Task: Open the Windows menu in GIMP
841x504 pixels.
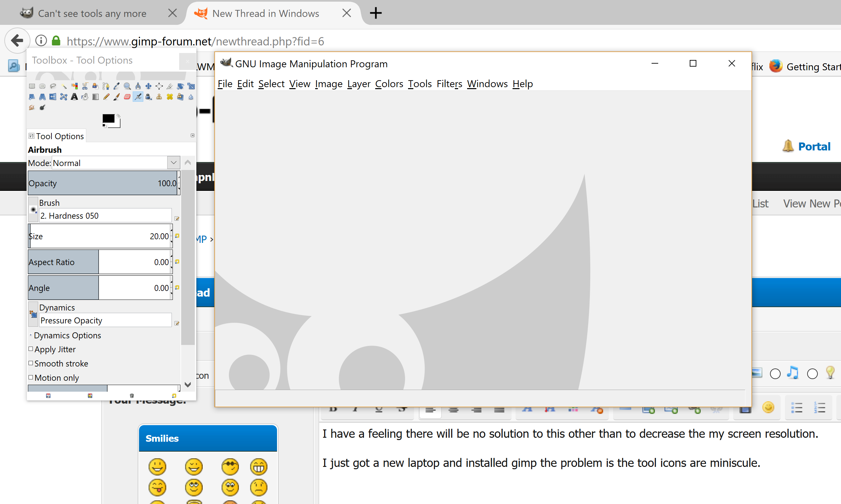Action: [487, 84]
